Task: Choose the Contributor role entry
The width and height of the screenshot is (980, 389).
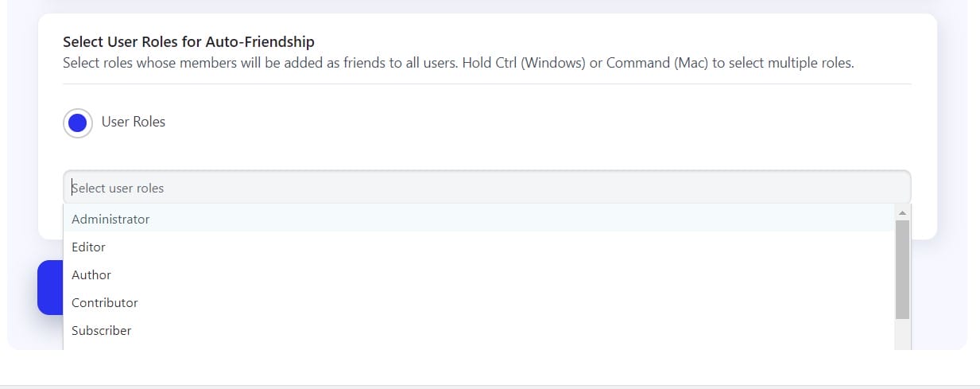Action: coord(105,302)
